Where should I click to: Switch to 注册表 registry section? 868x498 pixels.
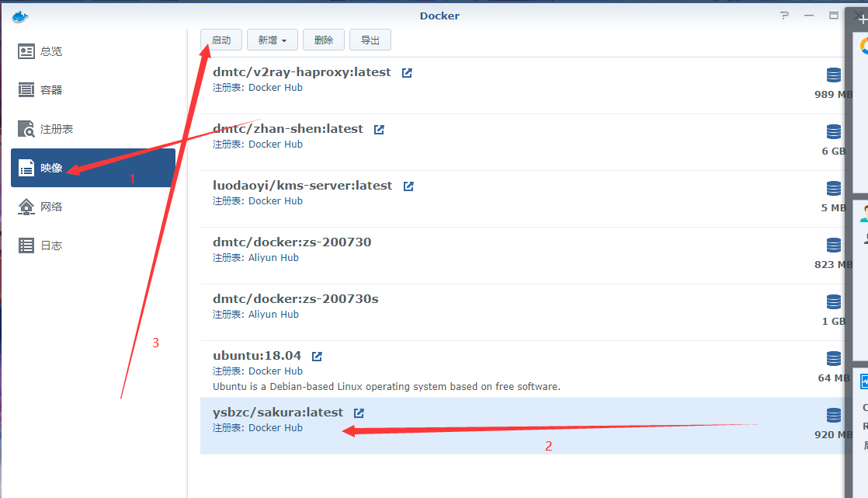pyautogui.click(x=56, y=129)
